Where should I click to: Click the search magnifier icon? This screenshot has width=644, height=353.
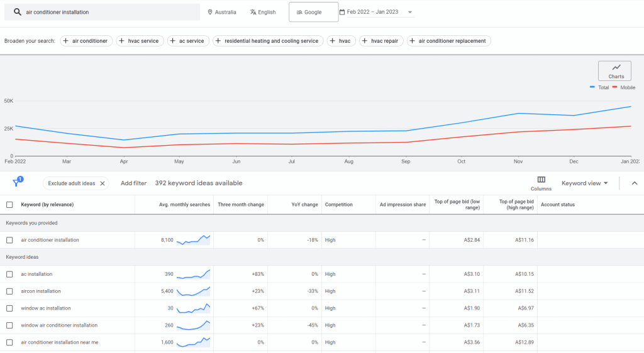(17, 12)
